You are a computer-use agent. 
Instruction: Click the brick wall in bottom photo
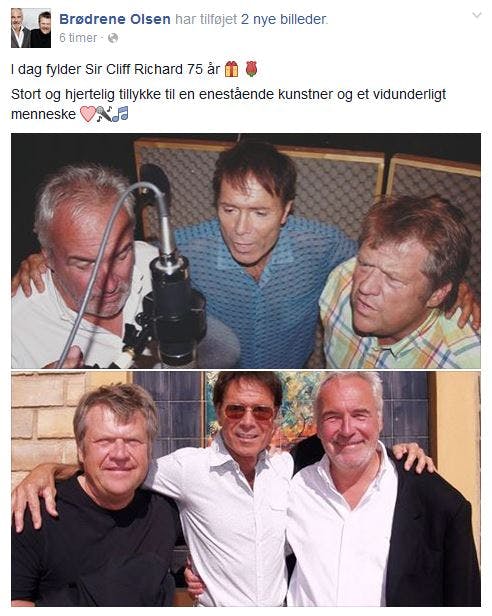point(47,424)
